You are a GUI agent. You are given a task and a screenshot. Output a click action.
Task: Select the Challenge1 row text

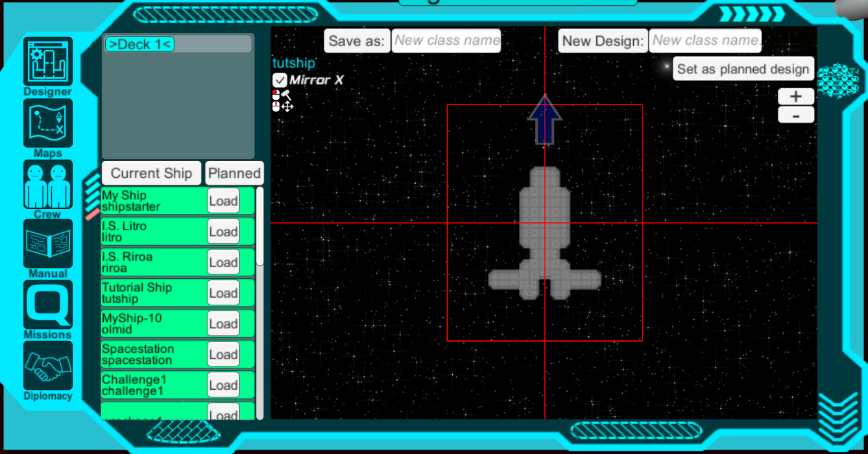[134, 385]
